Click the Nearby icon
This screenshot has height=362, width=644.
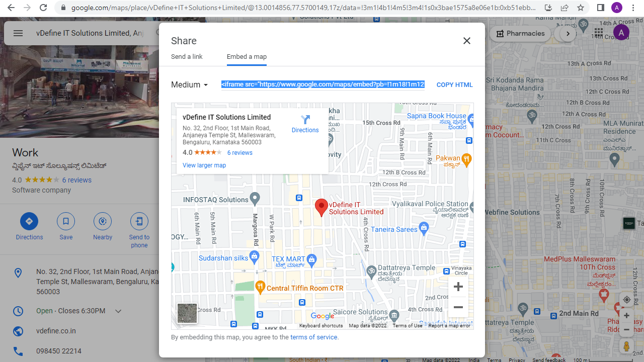[x=103, y=221]
